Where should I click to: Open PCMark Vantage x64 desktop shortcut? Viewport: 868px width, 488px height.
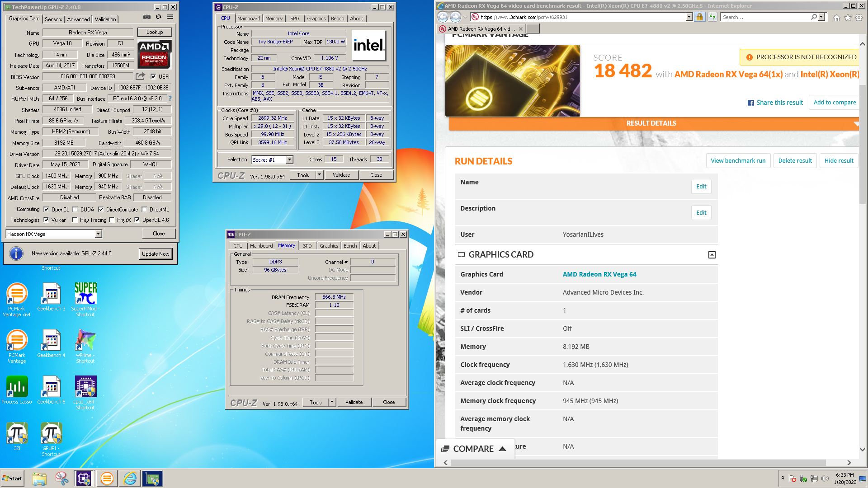click(x=17, y=300)
